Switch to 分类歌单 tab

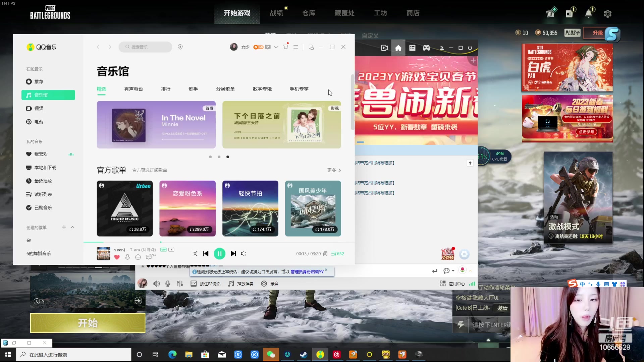[x=225, y=89]
